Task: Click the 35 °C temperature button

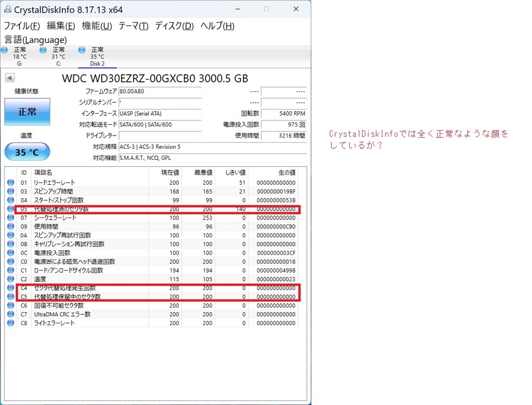Action: point(27,152)
